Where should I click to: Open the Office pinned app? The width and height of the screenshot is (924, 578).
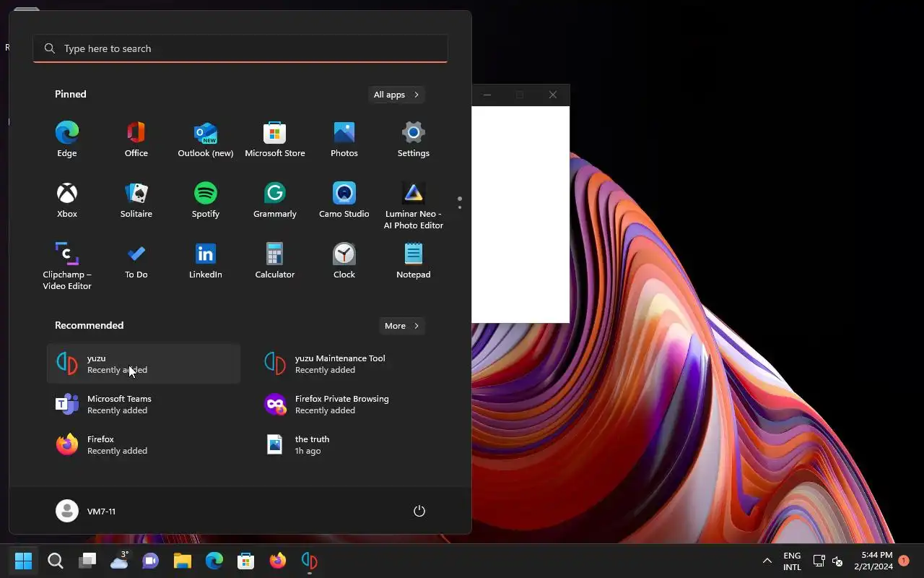(136, 139)
